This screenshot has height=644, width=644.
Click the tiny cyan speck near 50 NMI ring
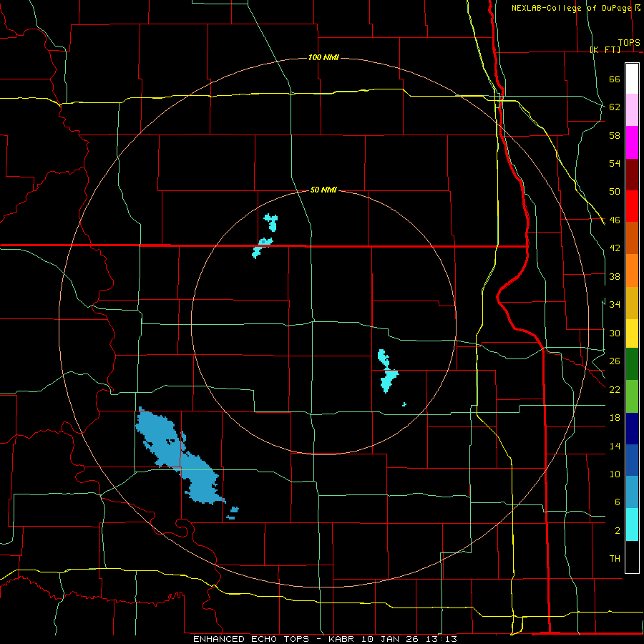click(404, 404)
